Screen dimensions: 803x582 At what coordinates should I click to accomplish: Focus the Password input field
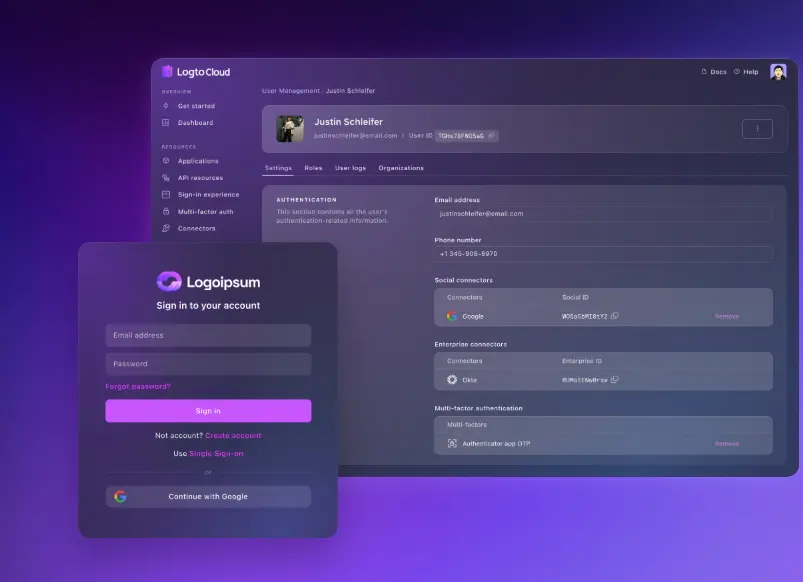(208, 364)
